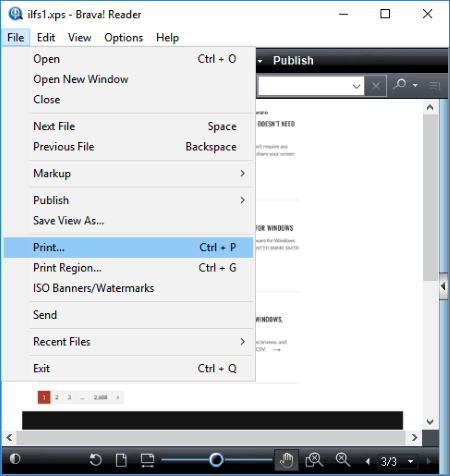450x476 pixels.
Task: Click the zoom slider handle
Action: point(216,460)
